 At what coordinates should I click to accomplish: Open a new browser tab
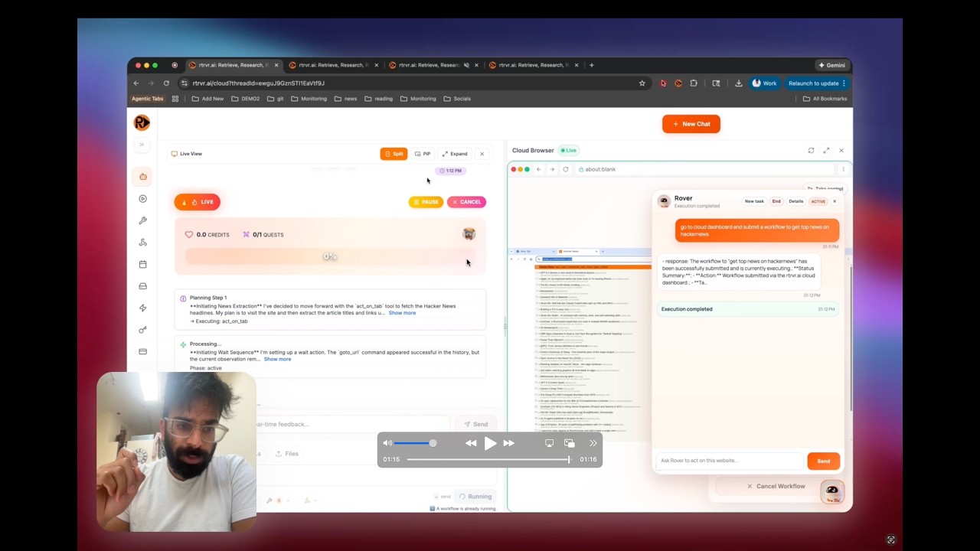pos(591,65)
